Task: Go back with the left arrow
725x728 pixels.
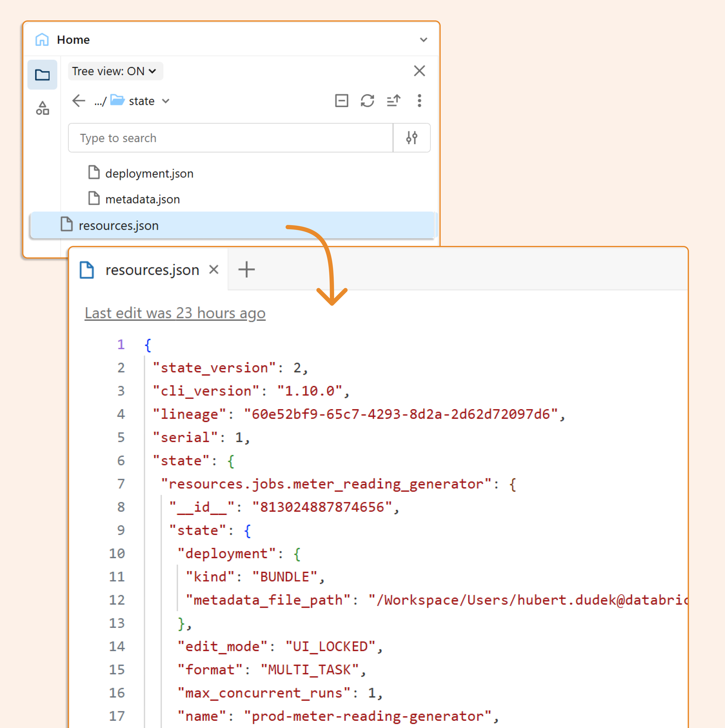Action: (79, 101)
